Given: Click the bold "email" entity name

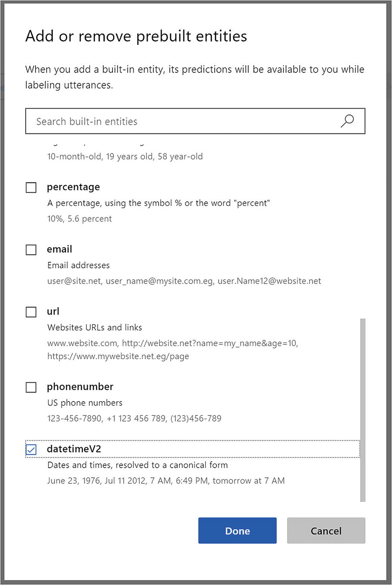Looking at the screenshot, I should coord(60,249).
